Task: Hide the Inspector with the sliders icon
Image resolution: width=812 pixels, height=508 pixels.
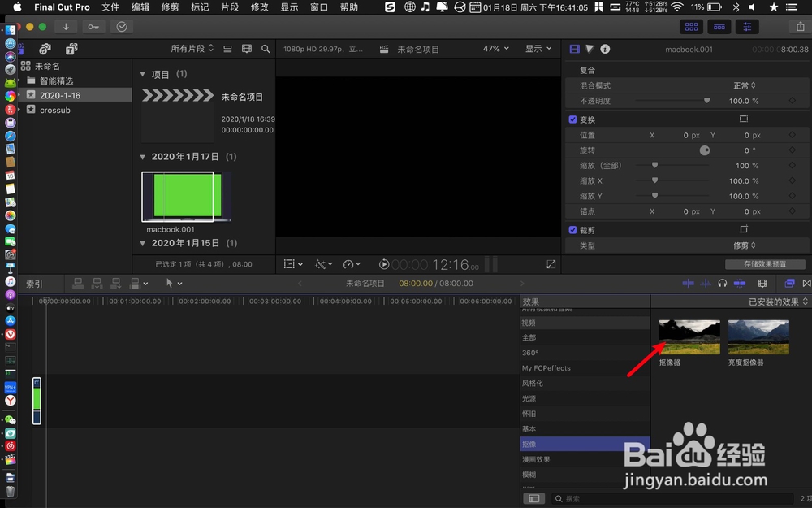Action: [x=746, y=26]
